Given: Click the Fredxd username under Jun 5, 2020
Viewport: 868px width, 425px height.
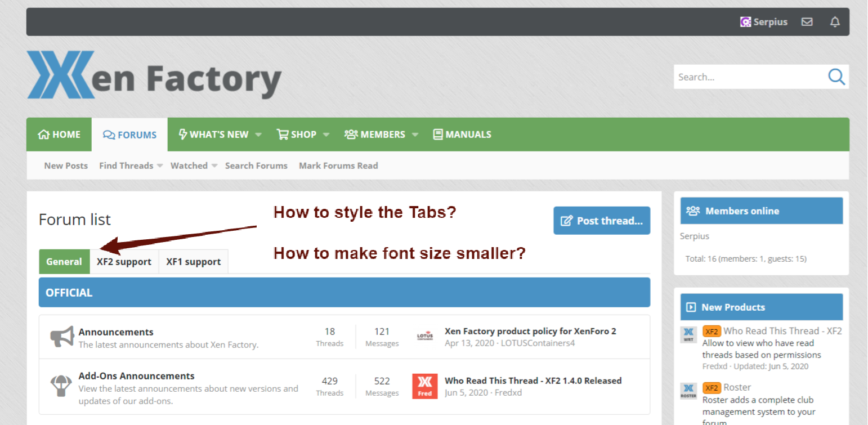Looking at the screenshot, I should (x=508, y=392).
